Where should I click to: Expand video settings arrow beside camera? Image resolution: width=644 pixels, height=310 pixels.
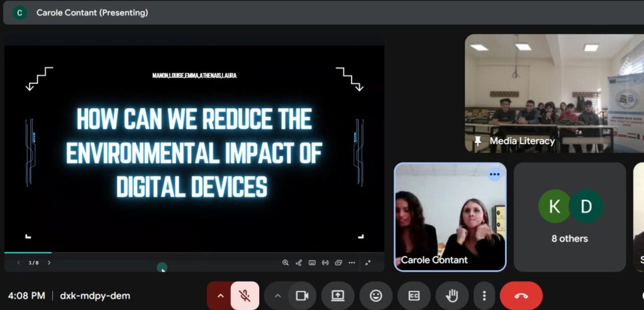click(277, 296)
